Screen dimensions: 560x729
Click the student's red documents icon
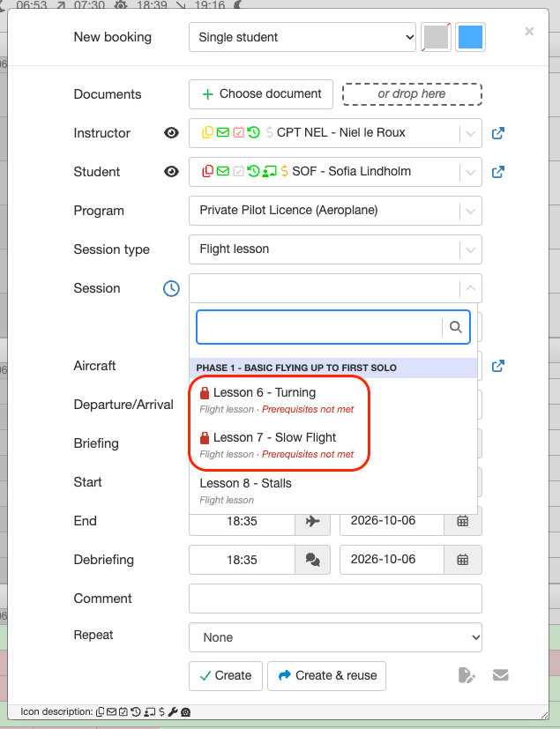click(207, 172)
